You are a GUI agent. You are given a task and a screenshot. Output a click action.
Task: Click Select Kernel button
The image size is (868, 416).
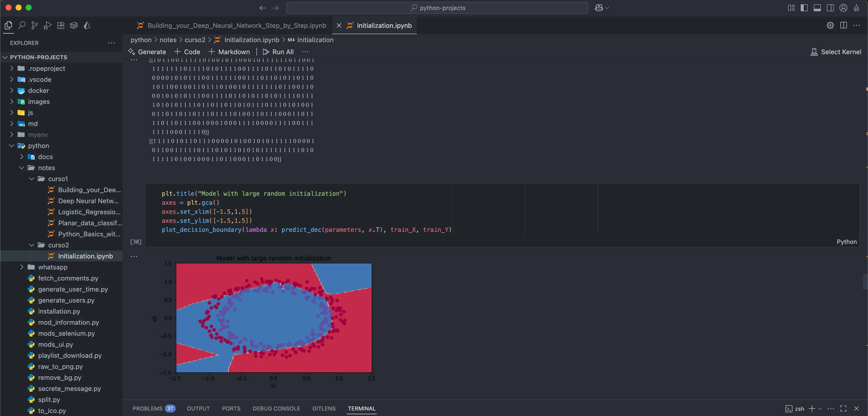tap(836, 52)
